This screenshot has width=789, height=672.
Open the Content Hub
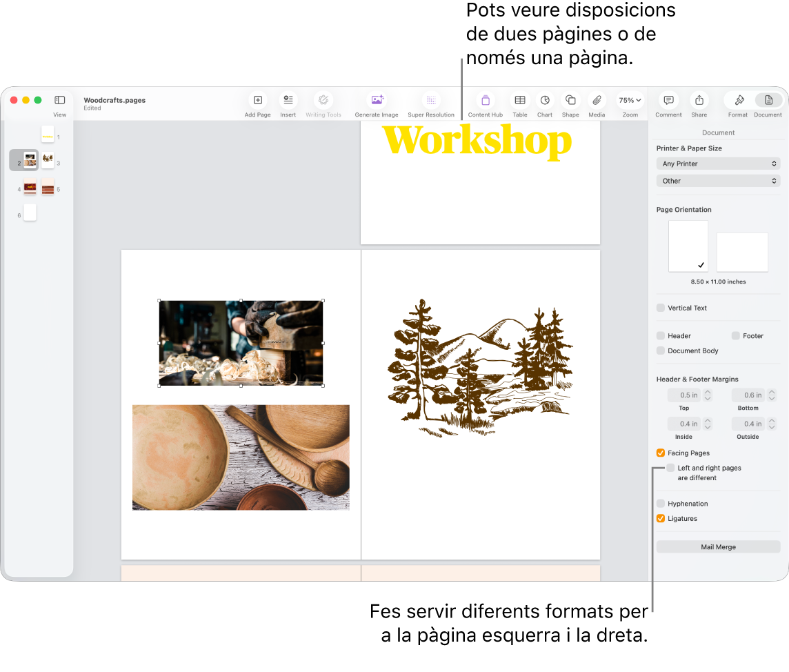coord(485,100)
